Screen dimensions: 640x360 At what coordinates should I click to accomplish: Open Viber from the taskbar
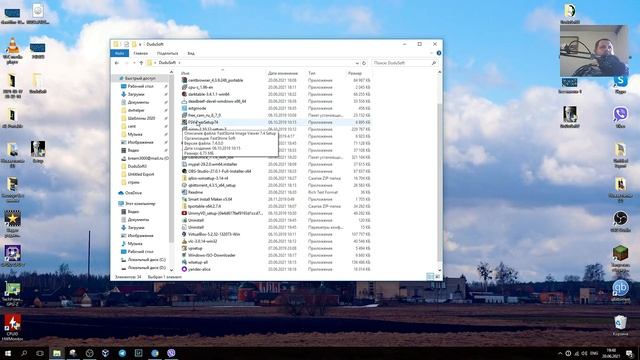pyautogui.click(x=171, y=353)
